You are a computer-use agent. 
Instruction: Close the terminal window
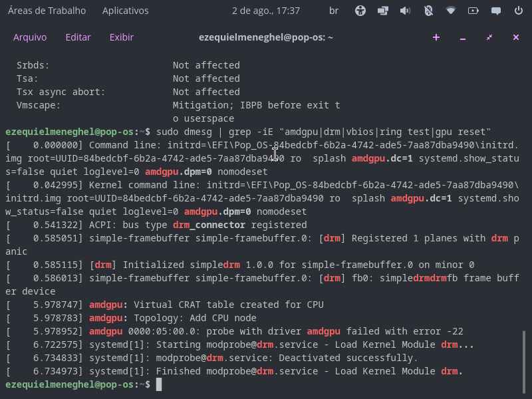click(516, 37)
